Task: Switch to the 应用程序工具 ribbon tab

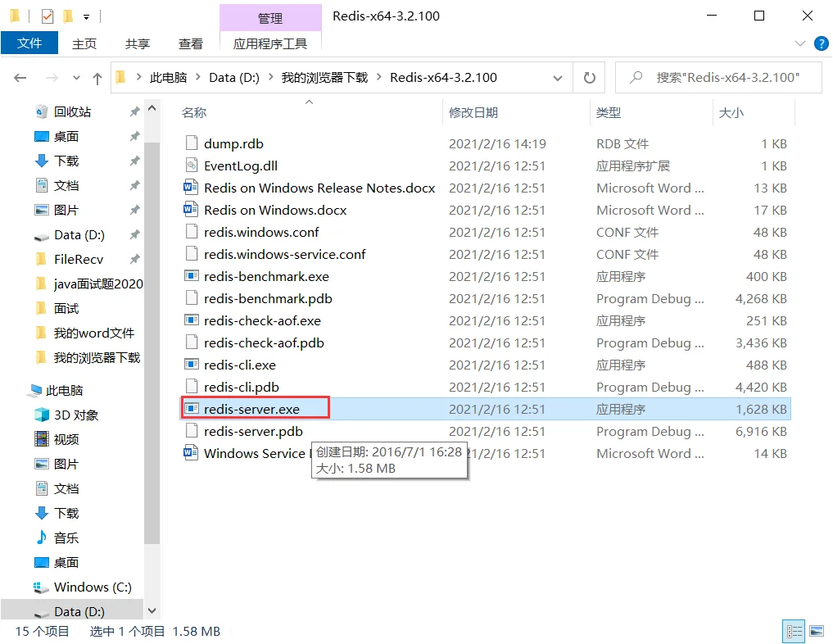Action: (270, 43)
